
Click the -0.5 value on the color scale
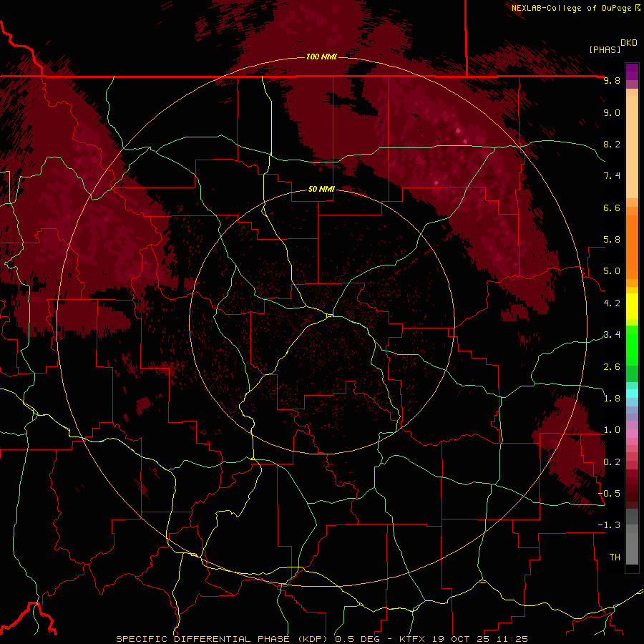tap(609, 494)
